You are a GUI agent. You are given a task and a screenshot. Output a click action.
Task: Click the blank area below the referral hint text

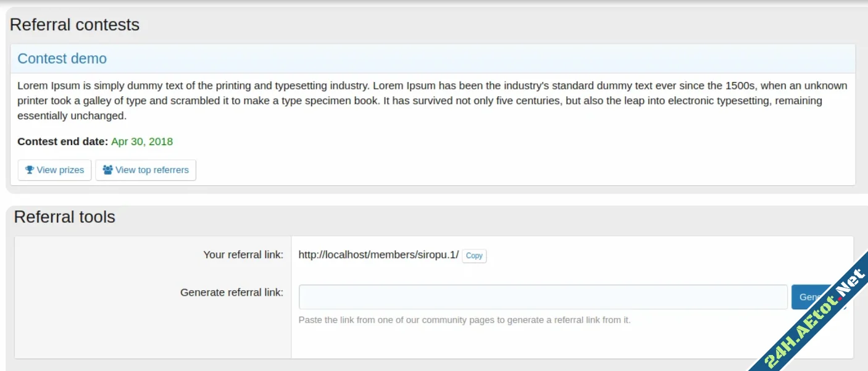494,343
